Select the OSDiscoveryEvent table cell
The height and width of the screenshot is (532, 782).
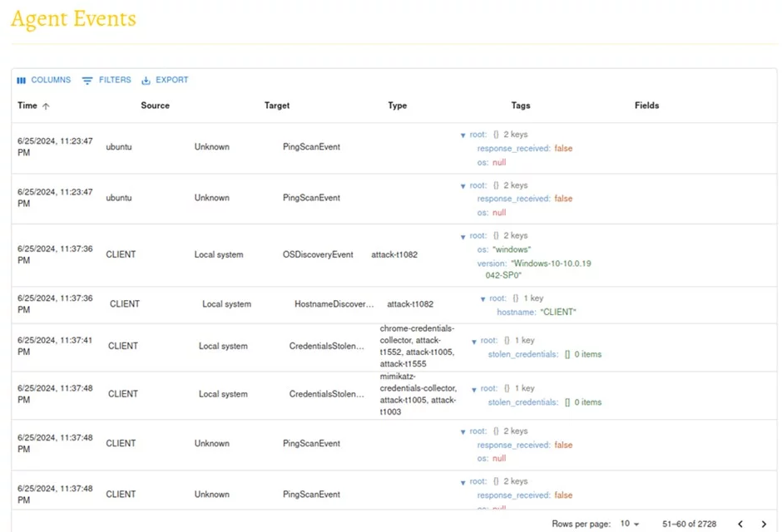pos(318,254)
